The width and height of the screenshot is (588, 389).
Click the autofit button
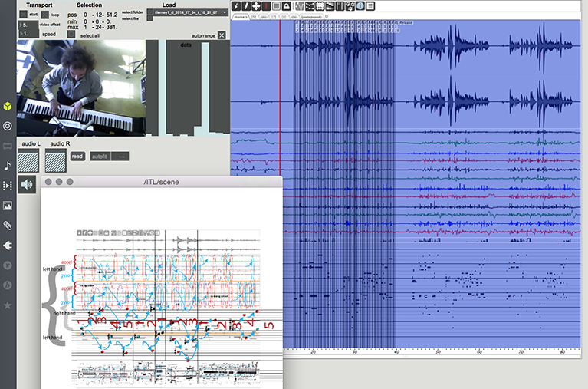(100, 157)
